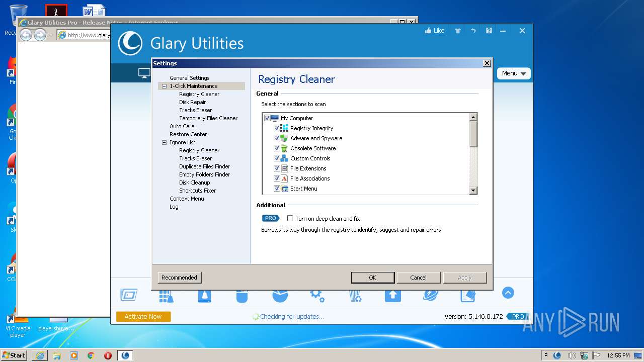Open Internet Explorer from the taskbar
This screenshot has height=362, width=644.
coord(40,355)
